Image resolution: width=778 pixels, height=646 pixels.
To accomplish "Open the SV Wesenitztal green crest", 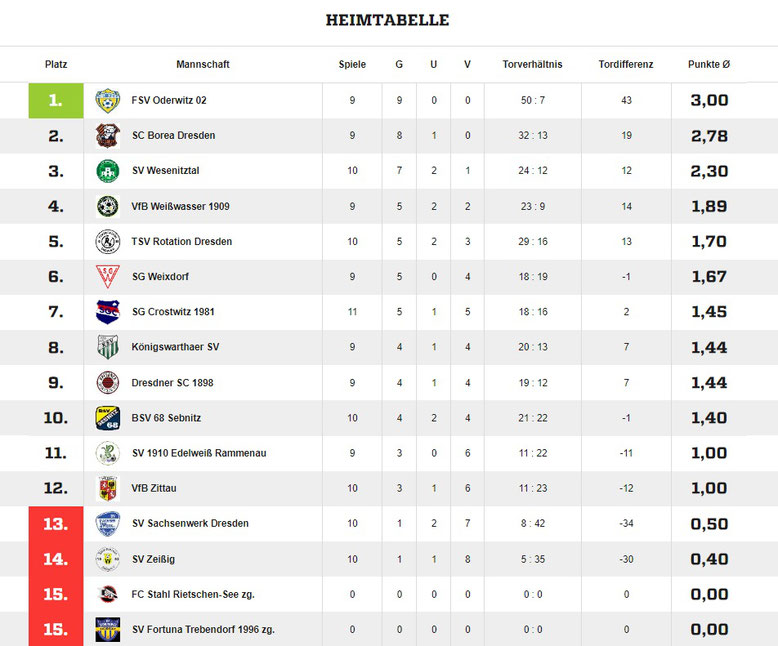I will point(108,171).
